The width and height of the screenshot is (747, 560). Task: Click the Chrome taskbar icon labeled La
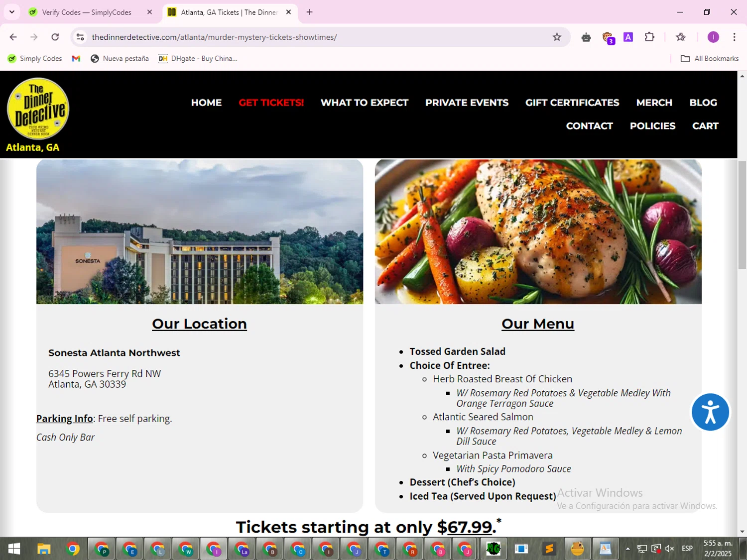tap(242, 549)
